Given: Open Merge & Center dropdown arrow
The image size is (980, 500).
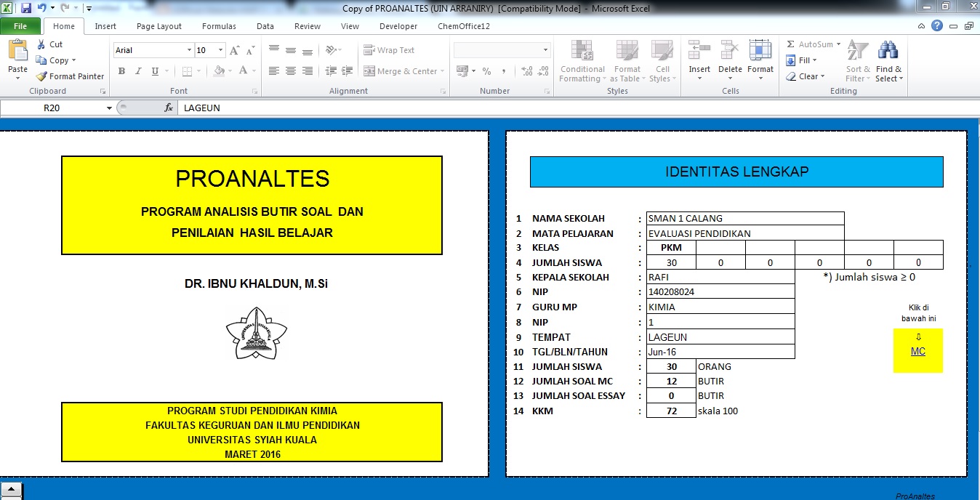Looking at the screenshot, I should coord(443,71).
